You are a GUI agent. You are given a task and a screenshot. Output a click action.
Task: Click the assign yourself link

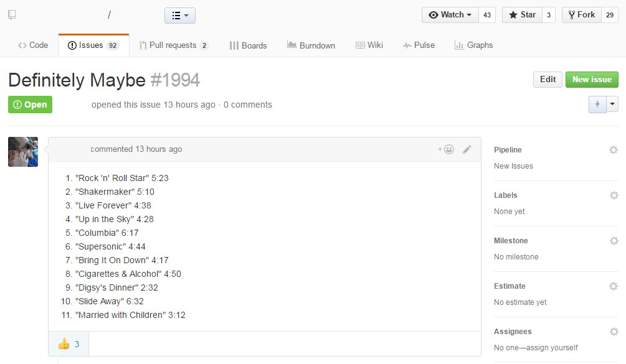552,348
